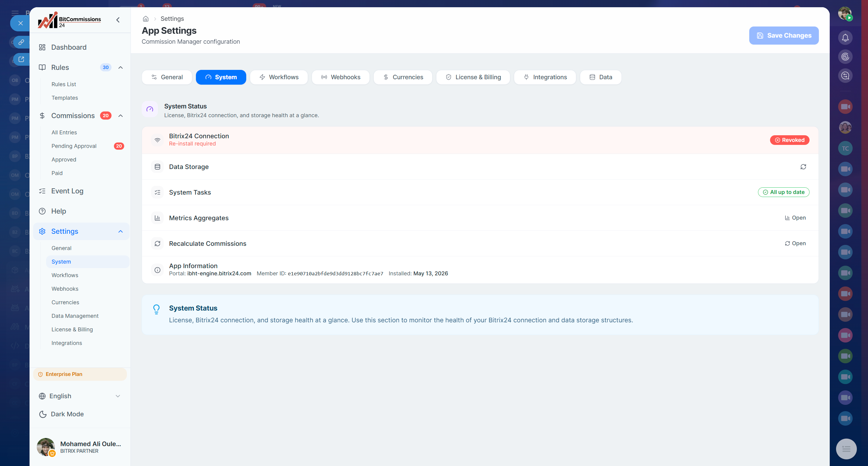Click the BitCommissions 24 logo
The width and height of the screenshot is (868, 466).
[x=69, y=20]
